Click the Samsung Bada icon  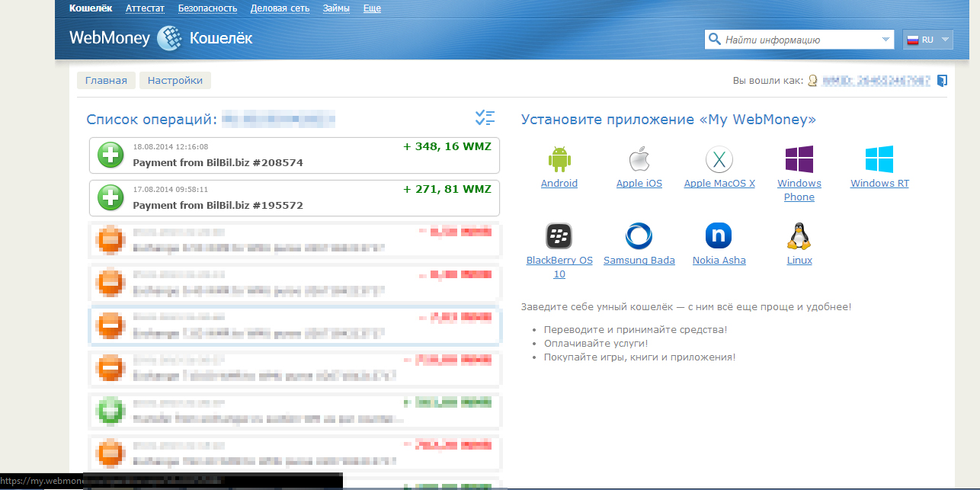tap(639, 236)
